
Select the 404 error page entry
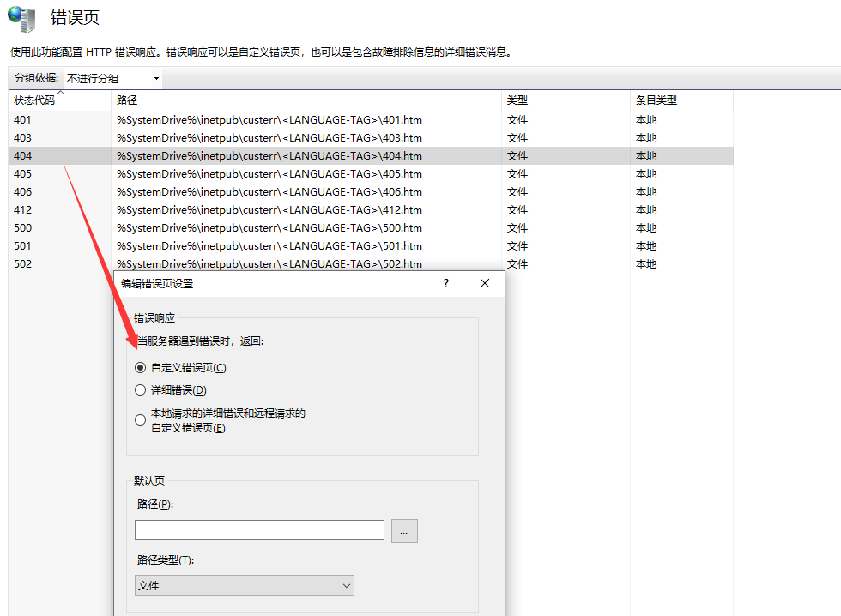point(22,156)
